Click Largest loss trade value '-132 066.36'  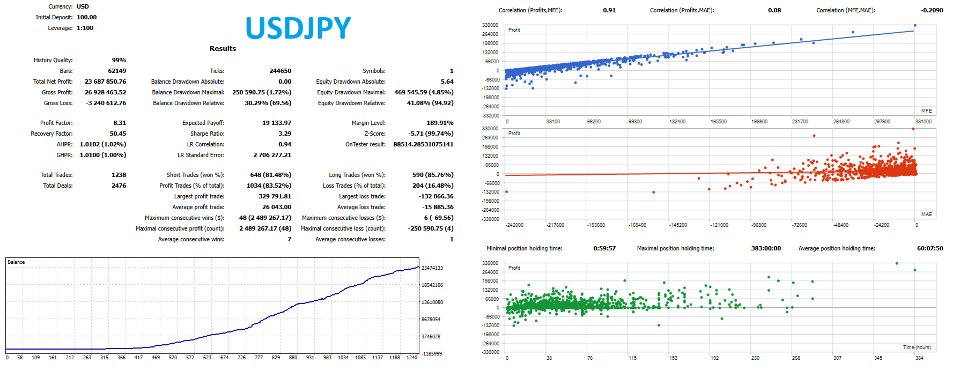(437, 196)
